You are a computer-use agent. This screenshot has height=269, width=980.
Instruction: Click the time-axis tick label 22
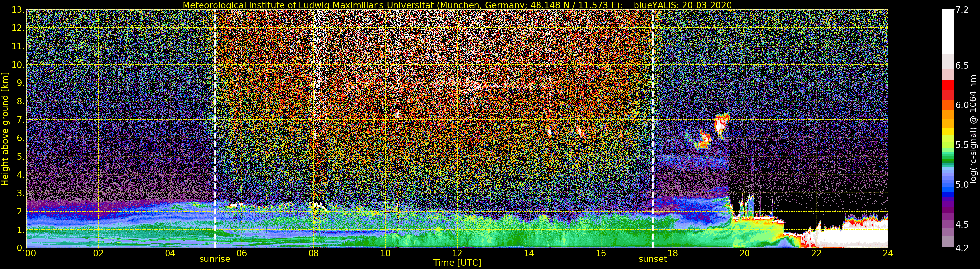(x=816, y=253)
